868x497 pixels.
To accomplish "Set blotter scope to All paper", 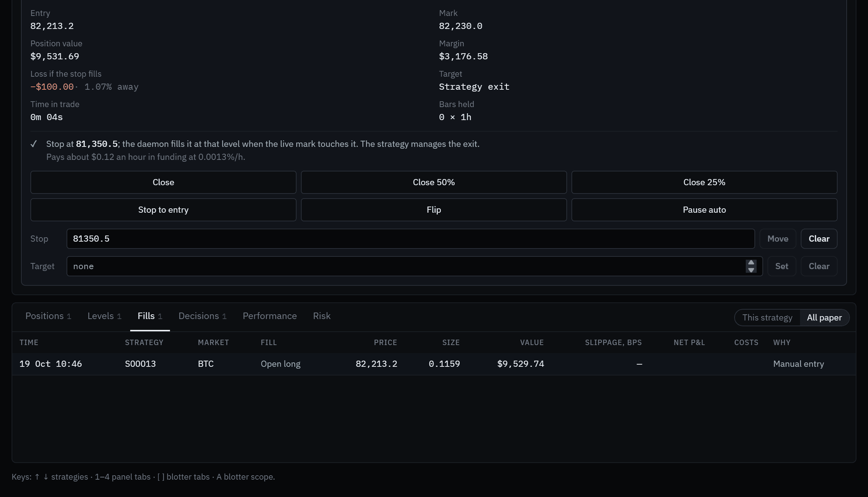I will (x=824, y=318).
